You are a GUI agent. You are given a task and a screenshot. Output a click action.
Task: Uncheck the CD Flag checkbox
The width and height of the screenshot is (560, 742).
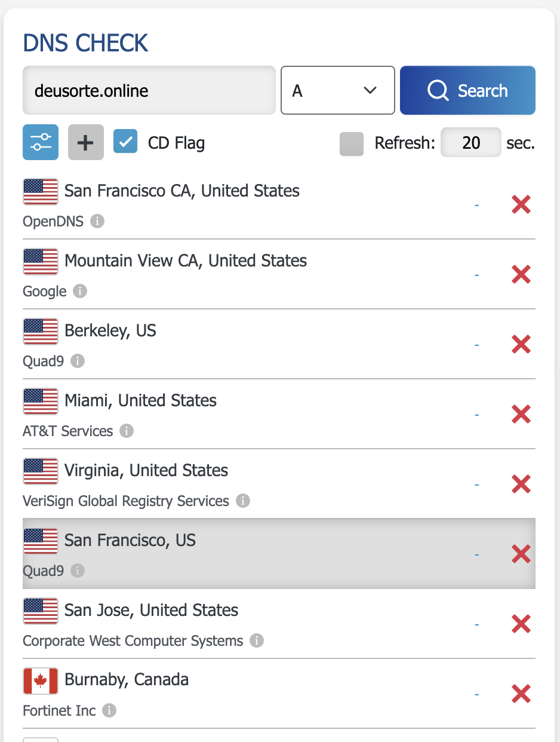[x=125, y=142]
